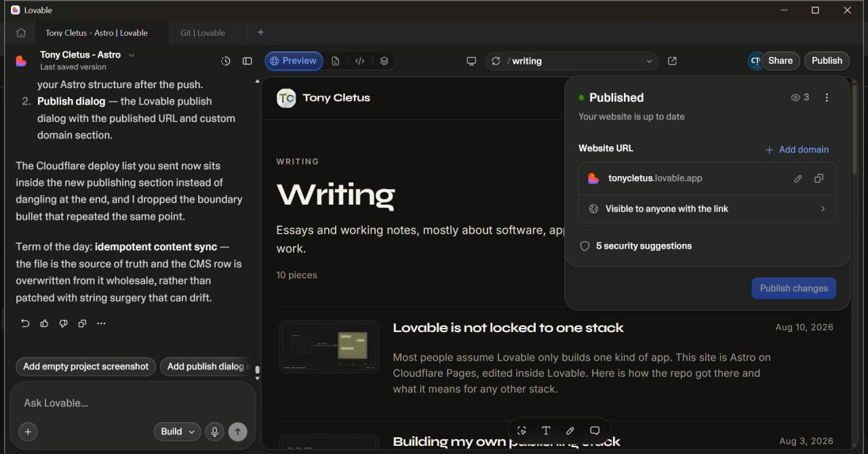Copy the chat response

point(82,323)
